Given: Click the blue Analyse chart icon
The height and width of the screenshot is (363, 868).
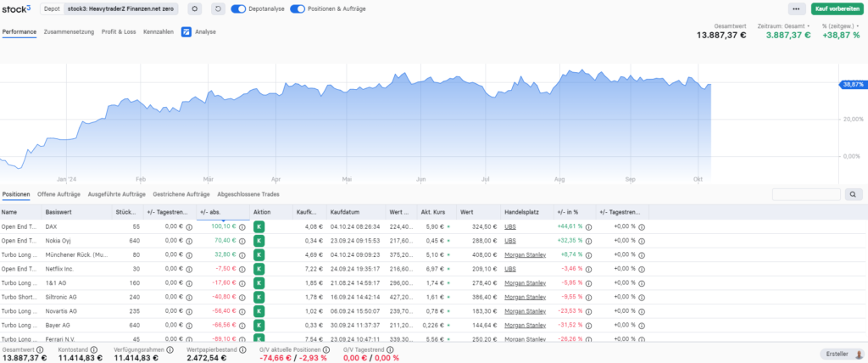Looking at the screenshot, I should pyautogui.click(x=186, y=31).
